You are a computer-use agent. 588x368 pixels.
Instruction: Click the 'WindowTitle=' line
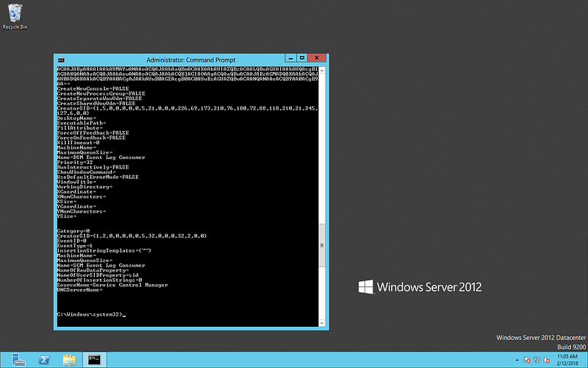tap(76, 182)
